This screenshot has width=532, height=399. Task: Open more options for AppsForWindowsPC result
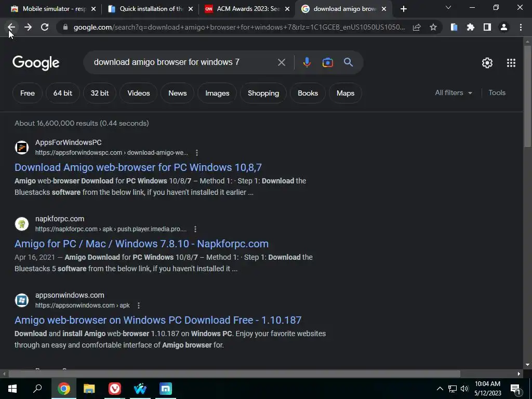pyautogui.click(x=197, y=153)
